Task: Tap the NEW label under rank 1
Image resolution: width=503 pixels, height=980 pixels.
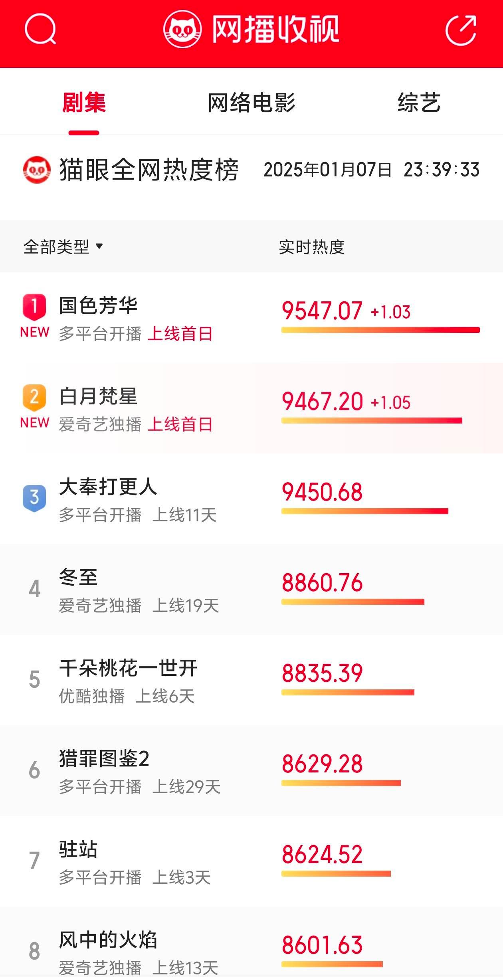Action: 35,332
